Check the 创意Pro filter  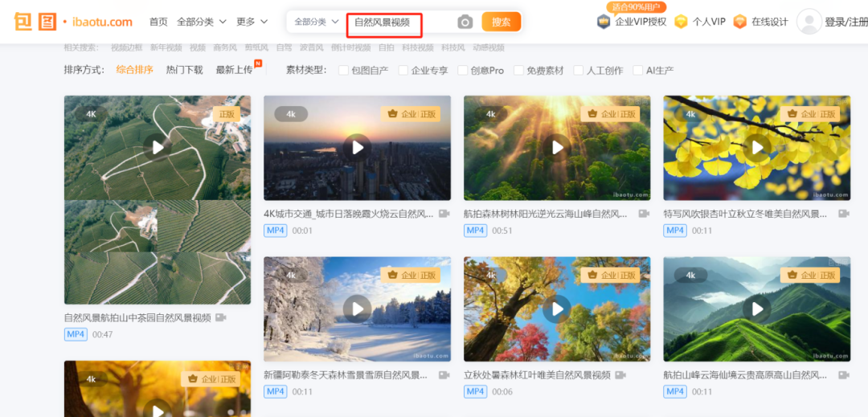point(463,70)
